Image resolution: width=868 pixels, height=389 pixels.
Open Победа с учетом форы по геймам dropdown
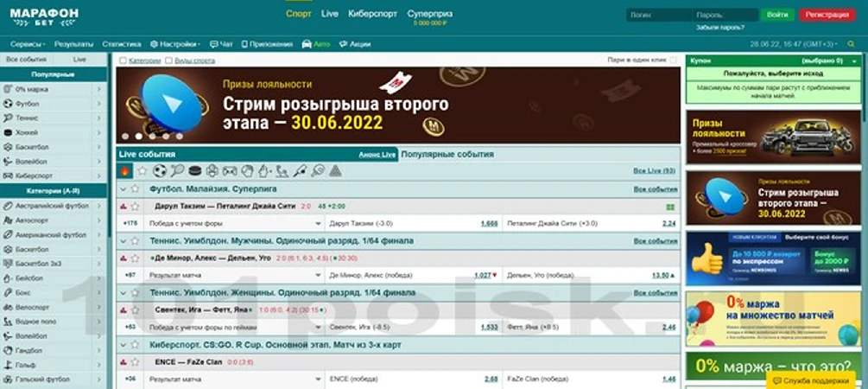coord(235,328)
